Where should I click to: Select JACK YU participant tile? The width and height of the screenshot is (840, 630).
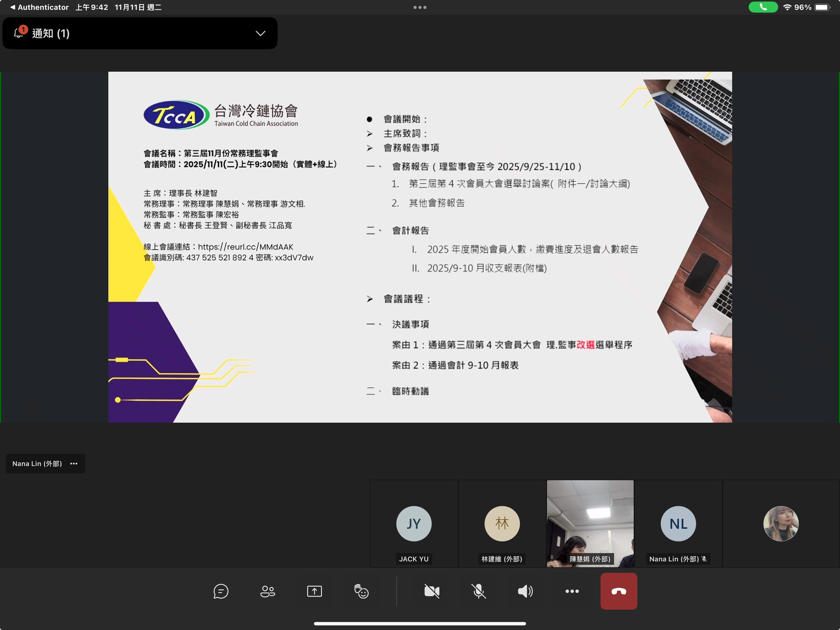[x=414, y=524]
